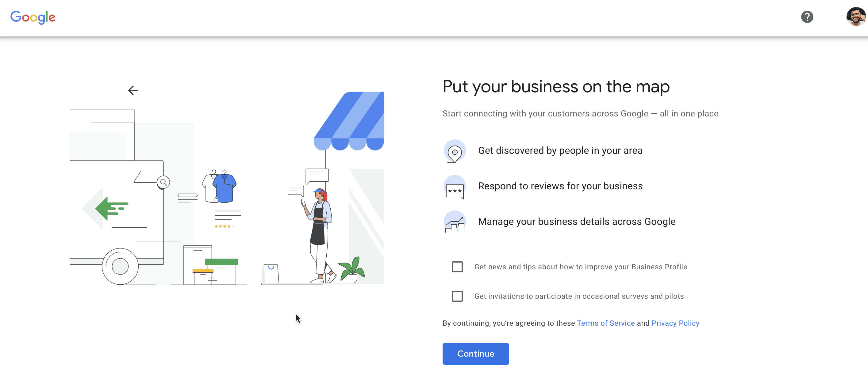The height and width of the screenshot is (375, 868).
Task: Click 'Respond to reviews for your business' text
Action: 560,186
